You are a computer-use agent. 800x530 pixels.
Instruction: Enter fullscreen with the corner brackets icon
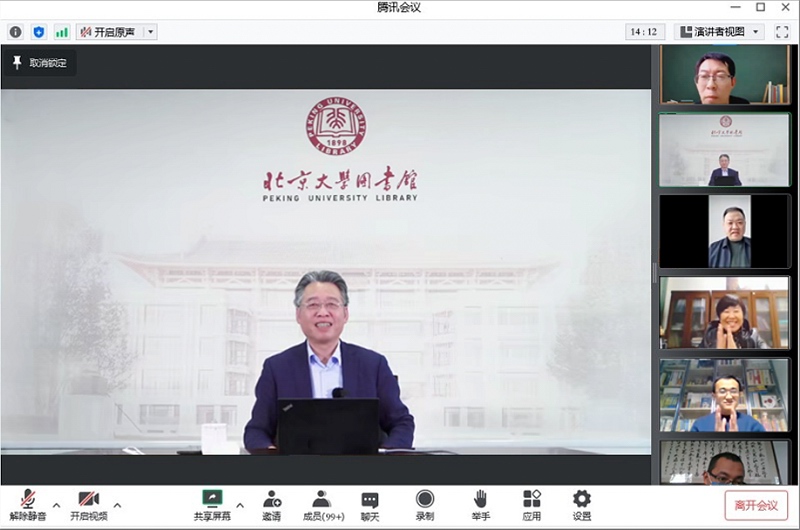click(782, 32)
